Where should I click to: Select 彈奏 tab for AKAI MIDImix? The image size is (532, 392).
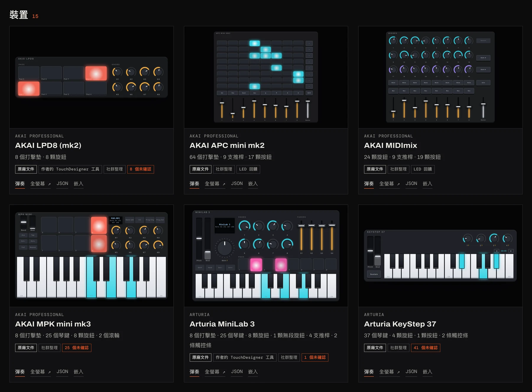[x=369, y=184]
